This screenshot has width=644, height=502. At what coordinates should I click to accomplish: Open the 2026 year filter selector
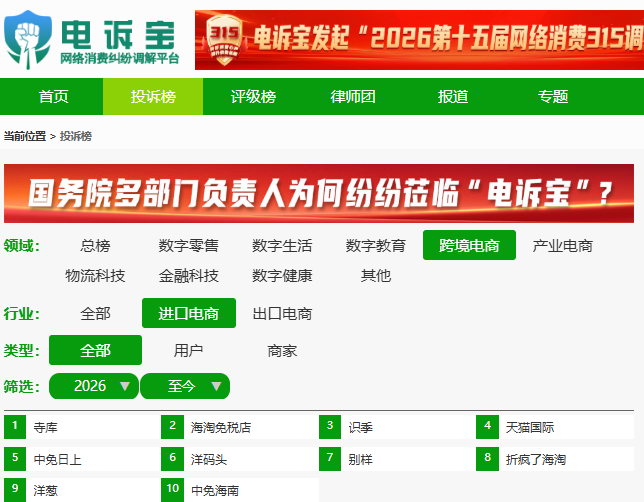pyautogui.click(x=94, y=386)
